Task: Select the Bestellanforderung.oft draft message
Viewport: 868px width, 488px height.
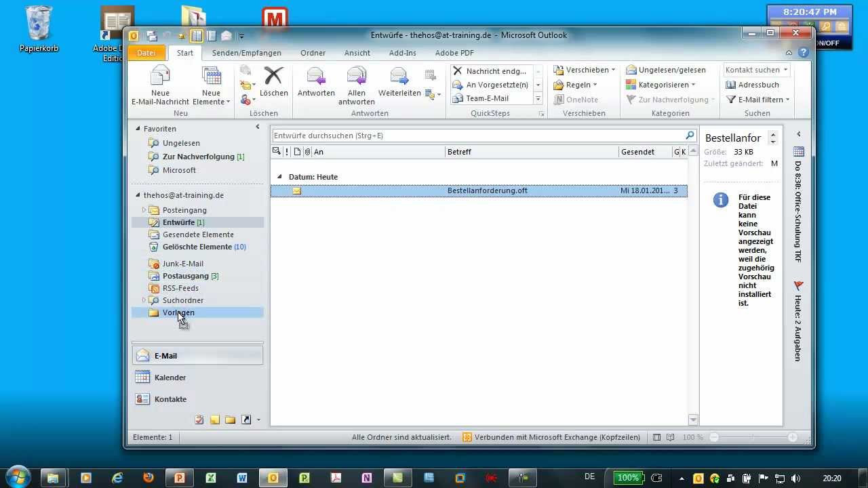Action: coord(479,191)
